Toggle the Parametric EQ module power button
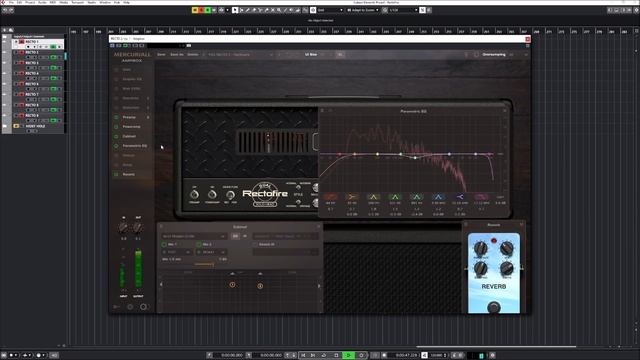640x360 pixels. click(116, 146)
